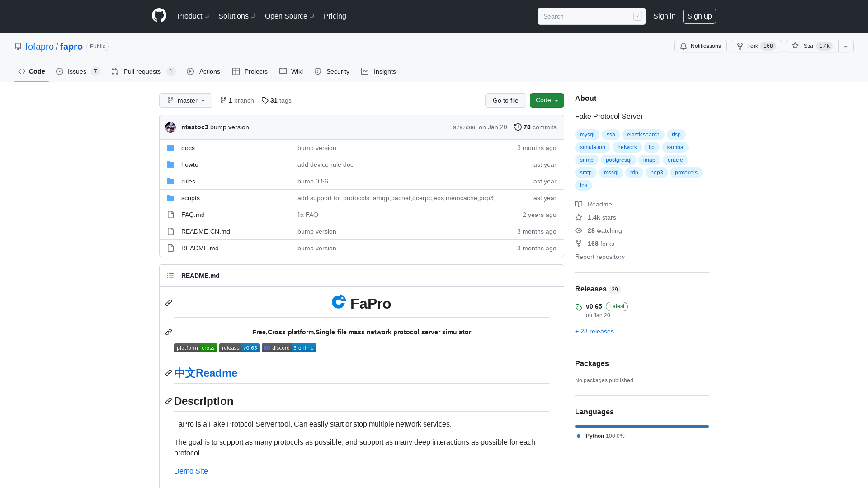Click the Go to file button
Image resolution: width=868 pixels, height=488 pixels.
505,100
